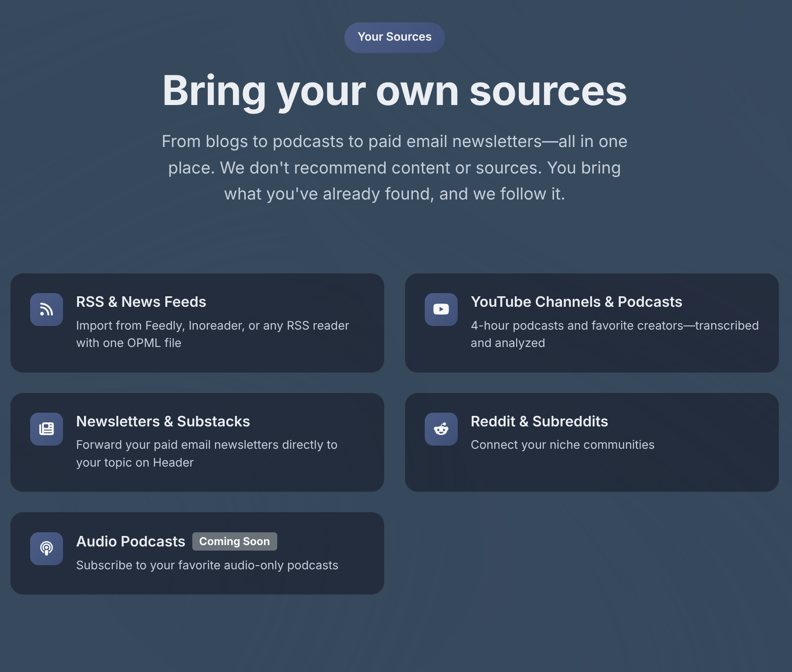Viewport: 792px width, 672px height.
Task: Click the YouTube icon's rounded square background
Action: pyautogui.click(x=441, y=310)
